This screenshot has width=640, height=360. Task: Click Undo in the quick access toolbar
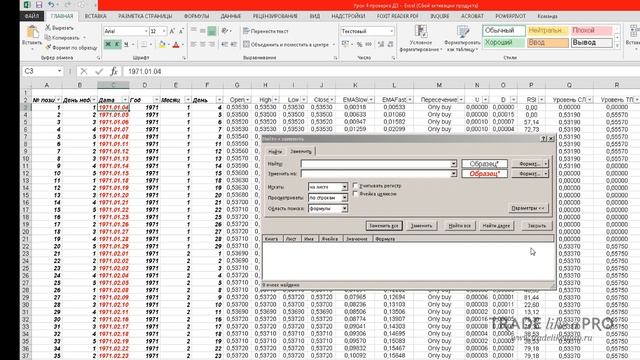click(51, 5)
